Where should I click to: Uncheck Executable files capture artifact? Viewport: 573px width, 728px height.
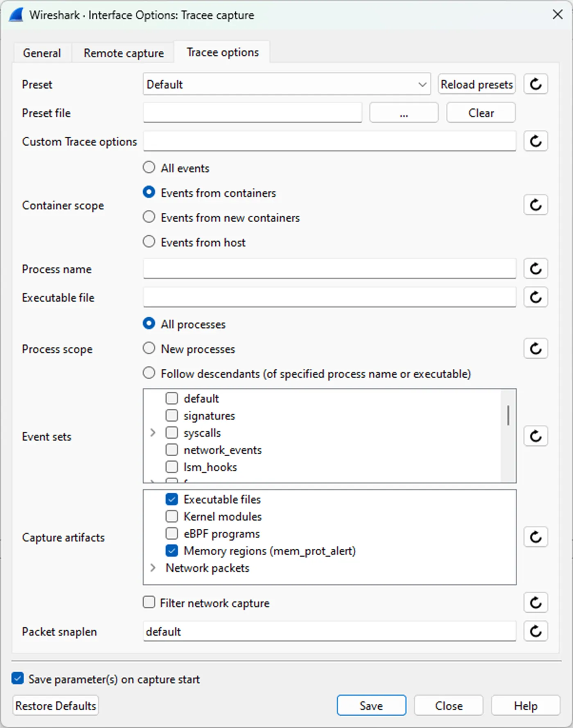click(x=172, y=499)
